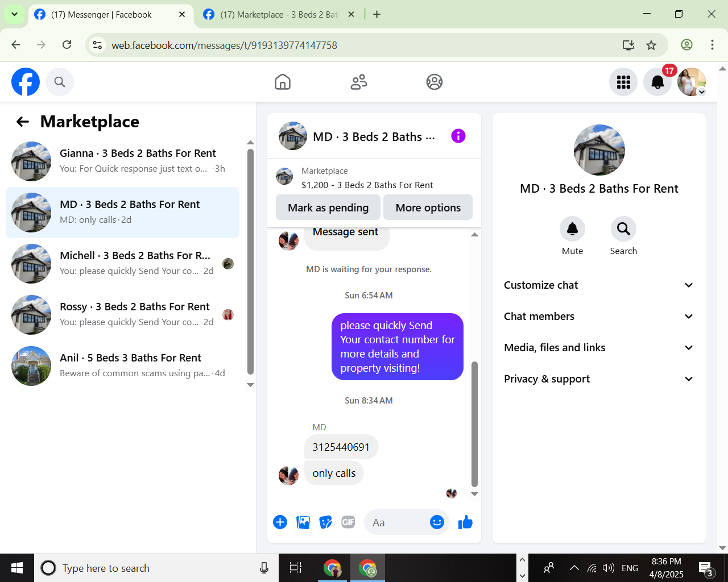Open a new browser tab
The height and width of the screenshot is (582, 728).
click(x=377, y=14)
